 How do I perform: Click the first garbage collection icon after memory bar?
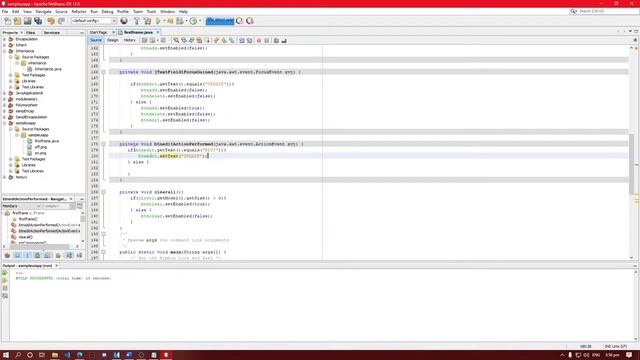[x=240, y=21]
